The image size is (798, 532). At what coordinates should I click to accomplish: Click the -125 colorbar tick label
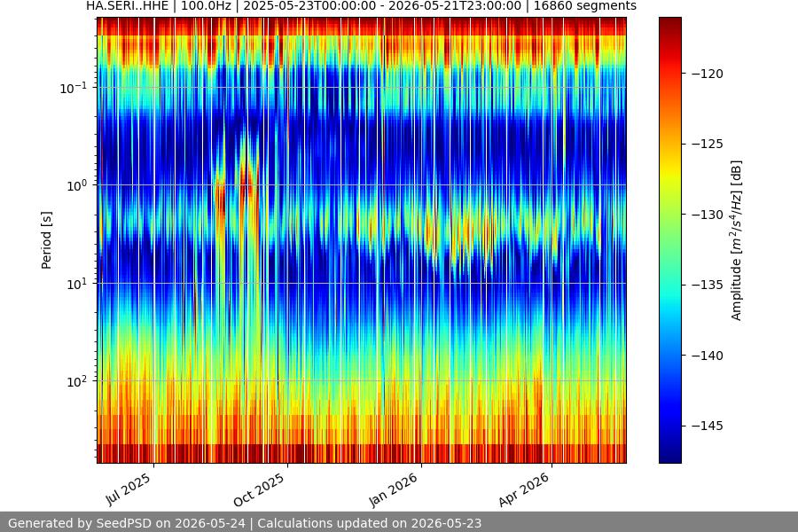(708, 144)
